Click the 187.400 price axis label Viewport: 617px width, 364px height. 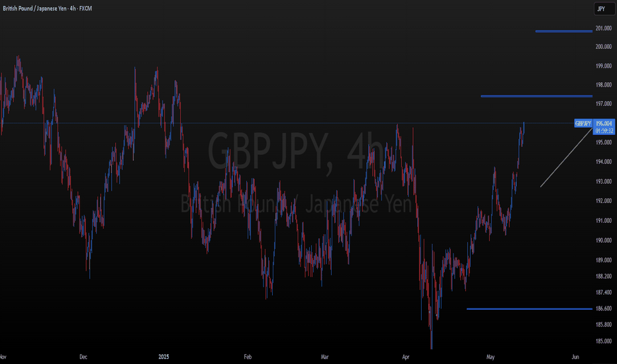point(604,293)
